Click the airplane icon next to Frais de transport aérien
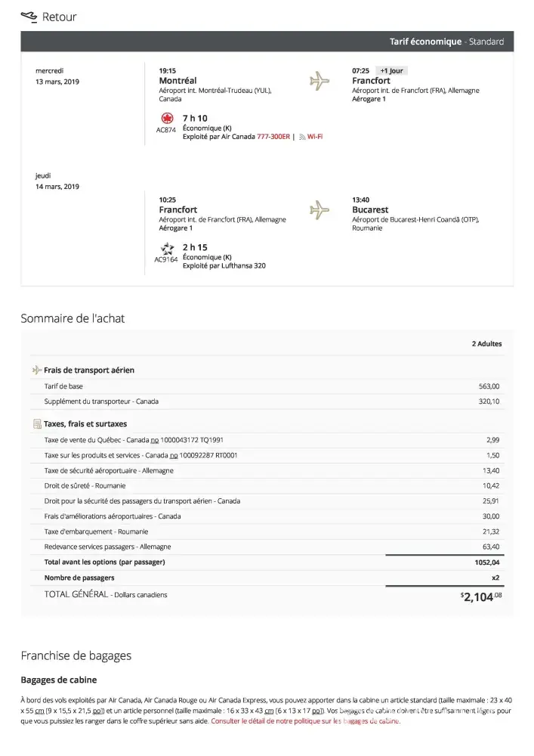Image resolution: width=534 pixels, height=756 pixels. [37, 370]
